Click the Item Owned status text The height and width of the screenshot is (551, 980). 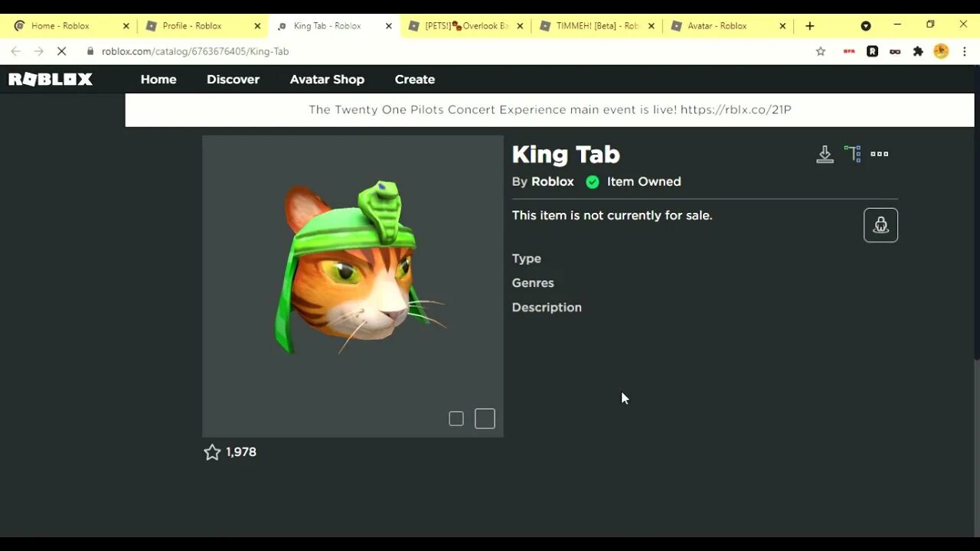point(644,181)
